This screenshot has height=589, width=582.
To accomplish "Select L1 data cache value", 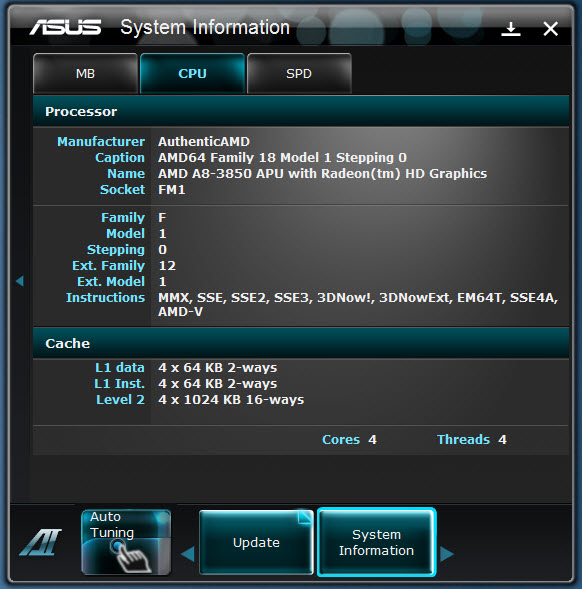I will point(218,367).
